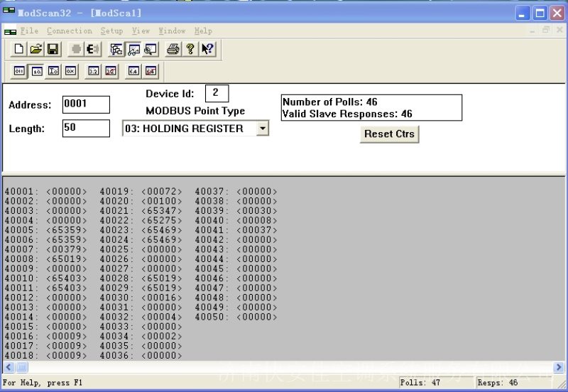This screenshot has height=392, width=568.
Task: Click the horizontal scrollbar right arrow
Action: pyautogui.click(x=559, y=367)
